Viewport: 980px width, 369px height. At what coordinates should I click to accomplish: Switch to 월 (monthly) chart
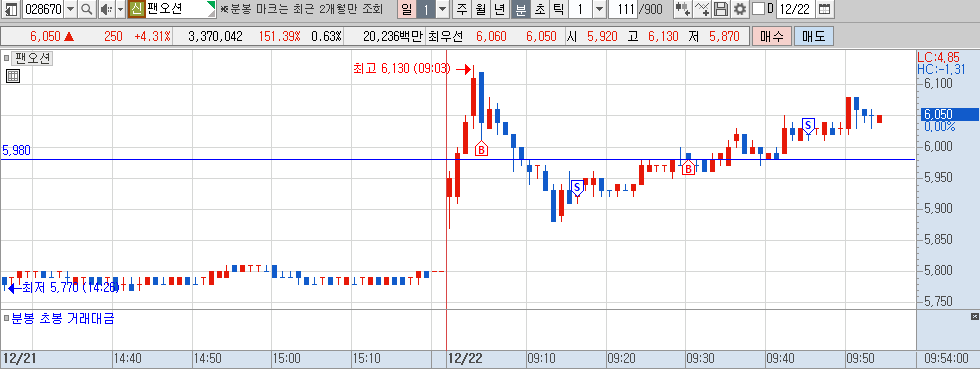point(481,9)
